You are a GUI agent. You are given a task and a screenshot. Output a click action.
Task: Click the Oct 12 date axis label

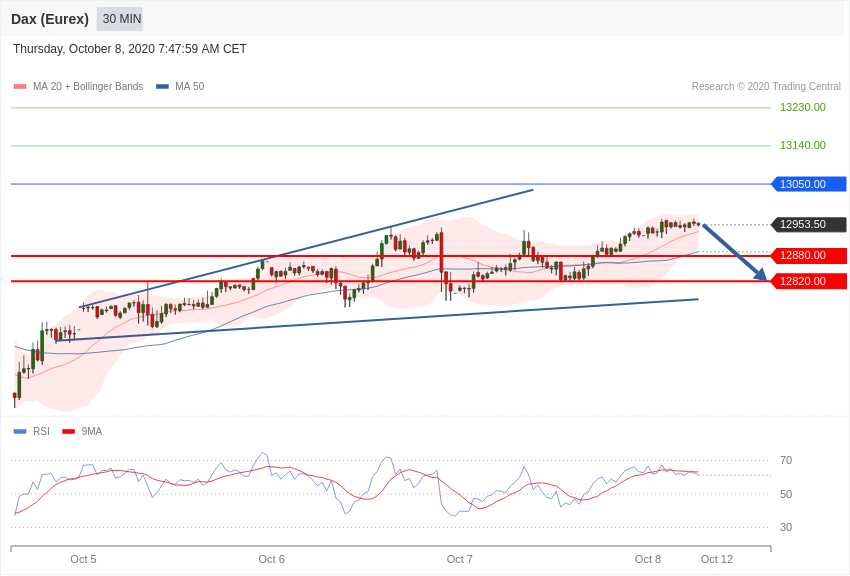tap(717, 559)
